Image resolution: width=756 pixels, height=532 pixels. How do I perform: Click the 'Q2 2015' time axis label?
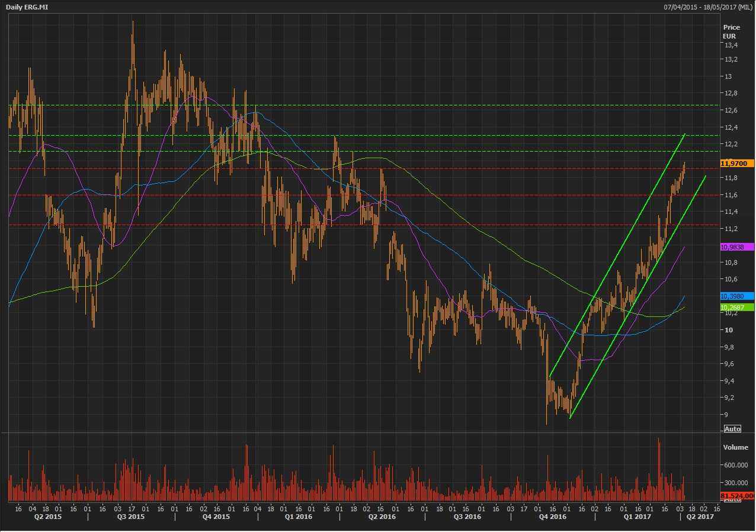(x=48, y=517)
